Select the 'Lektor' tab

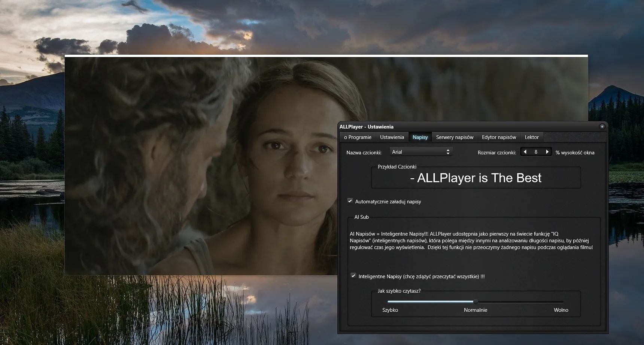click(x=532, y=137)
